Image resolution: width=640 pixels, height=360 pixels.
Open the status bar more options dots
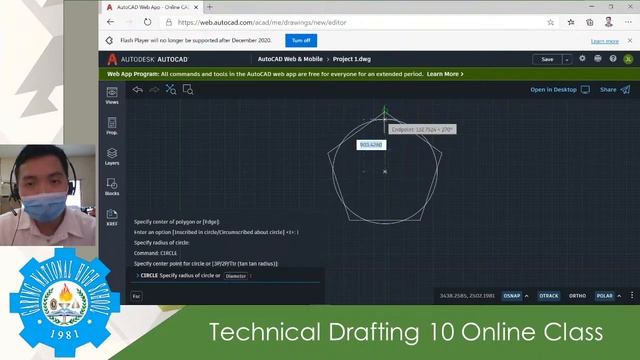pos(632,296)
